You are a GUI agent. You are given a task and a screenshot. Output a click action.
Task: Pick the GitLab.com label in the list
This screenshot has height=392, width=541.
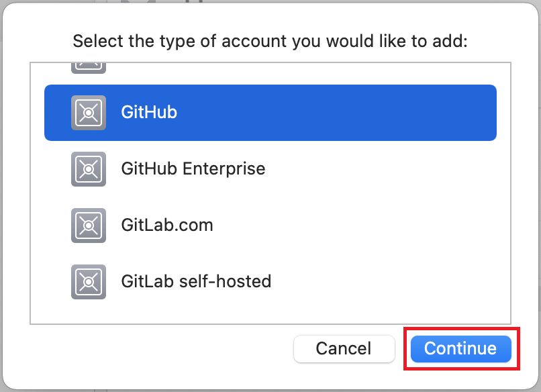[x=167, y=225]
